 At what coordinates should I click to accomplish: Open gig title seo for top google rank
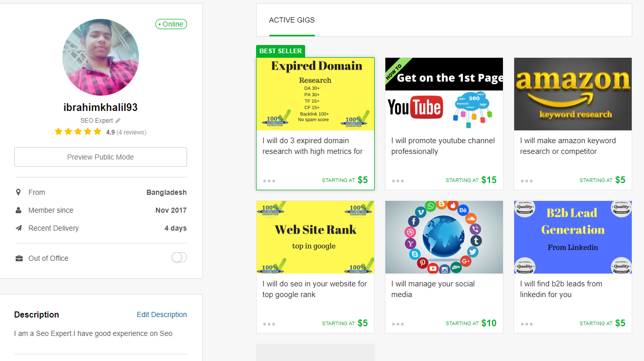(315, 289)
